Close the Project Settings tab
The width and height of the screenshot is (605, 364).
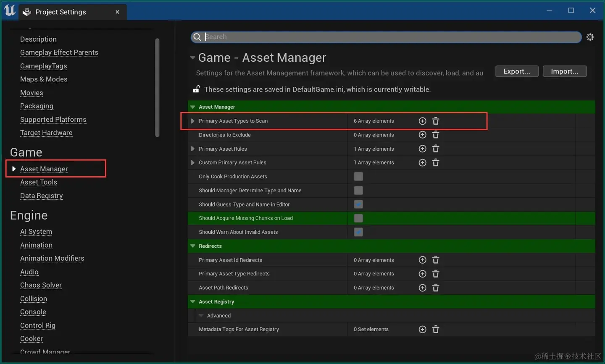[x=117, y=12]
